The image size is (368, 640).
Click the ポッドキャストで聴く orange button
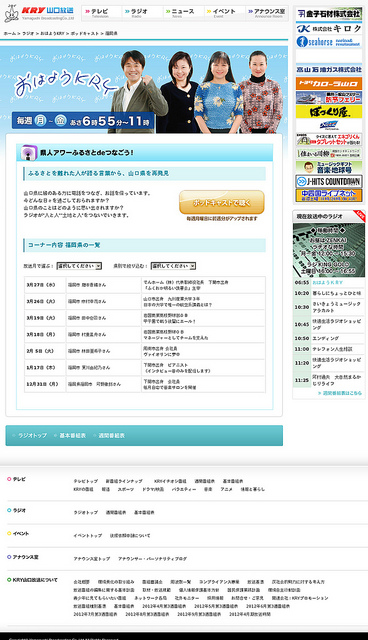click(222, 202)
